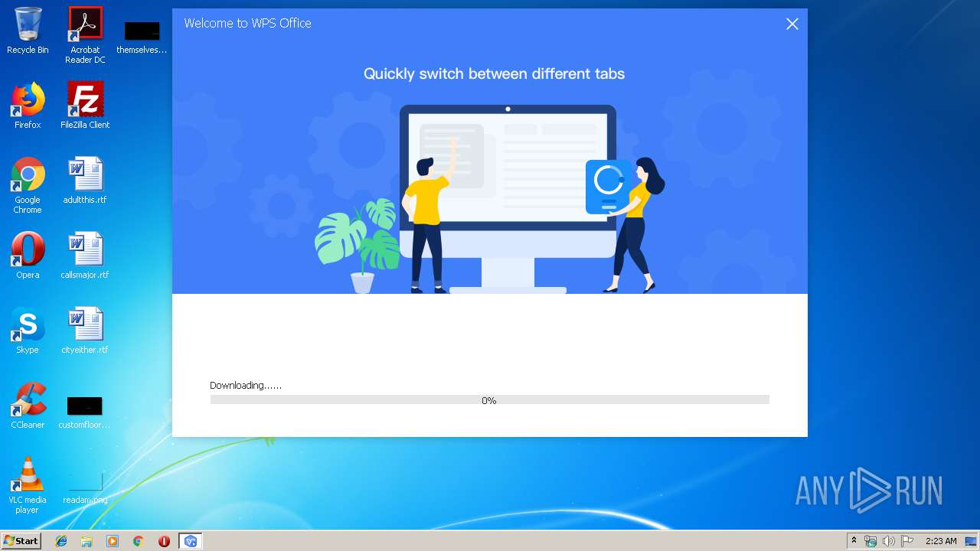980x551 pixels.
Task: Click the 'Quickly switch between different tabs' heading
Action: (494, 73)
